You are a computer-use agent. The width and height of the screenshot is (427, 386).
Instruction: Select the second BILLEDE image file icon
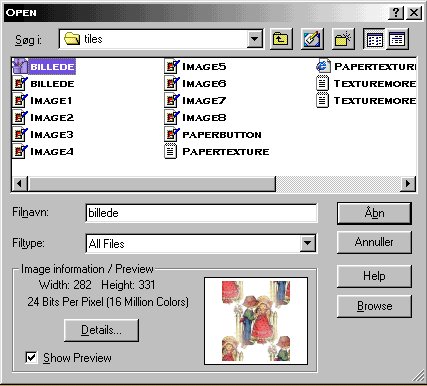coord(20,83)
